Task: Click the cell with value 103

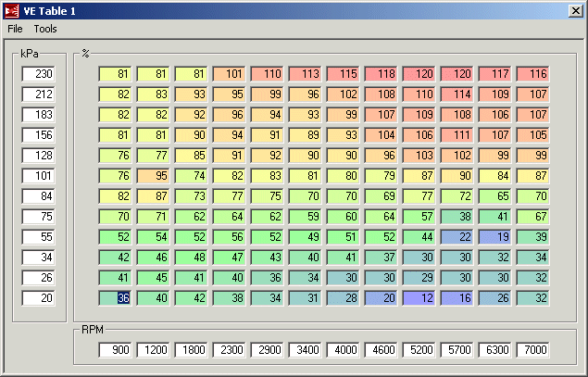Action: point(419,156)
